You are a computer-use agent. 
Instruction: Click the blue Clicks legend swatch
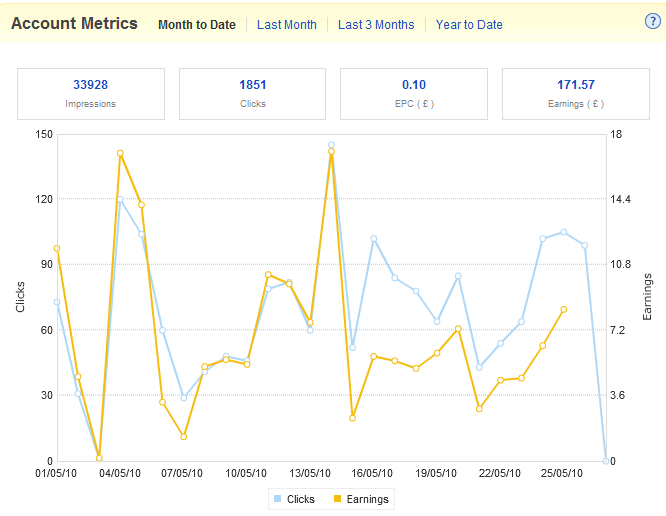coord(277,499)
